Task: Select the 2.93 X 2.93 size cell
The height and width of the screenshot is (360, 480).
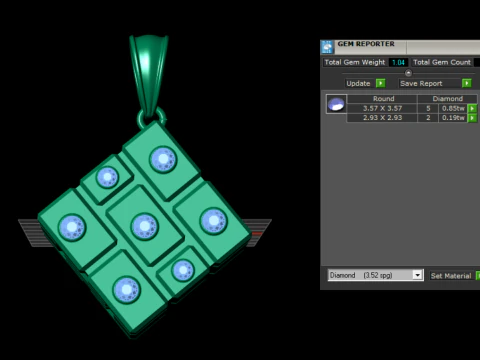Action: 382,118
